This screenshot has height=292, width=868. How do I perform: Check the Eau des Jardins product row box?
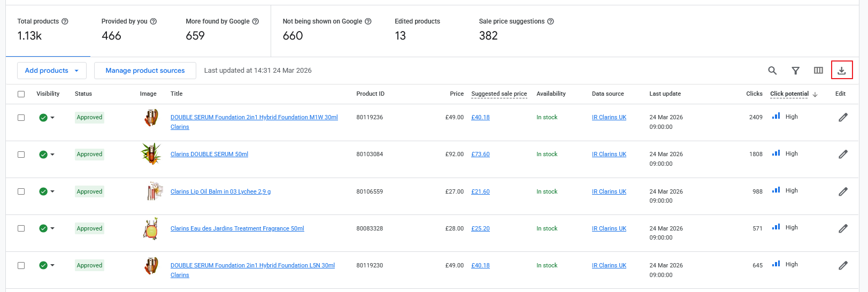tap(21, 228)
